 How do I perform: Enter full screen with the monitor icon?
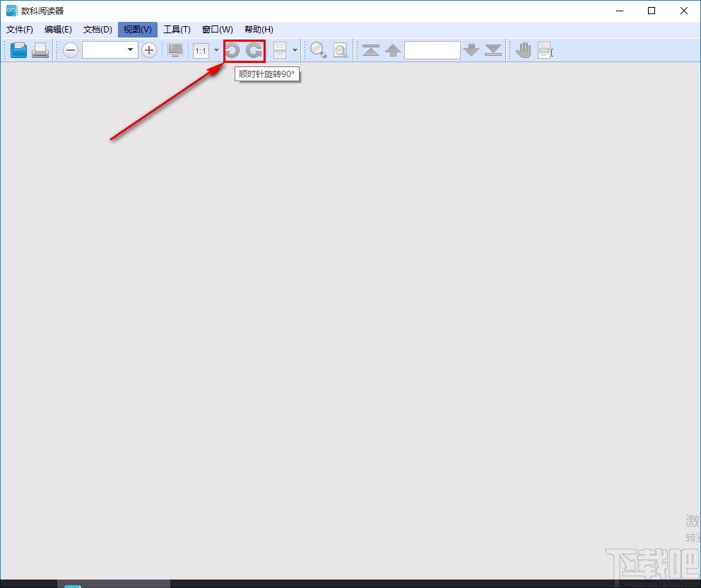coord(175,50)
